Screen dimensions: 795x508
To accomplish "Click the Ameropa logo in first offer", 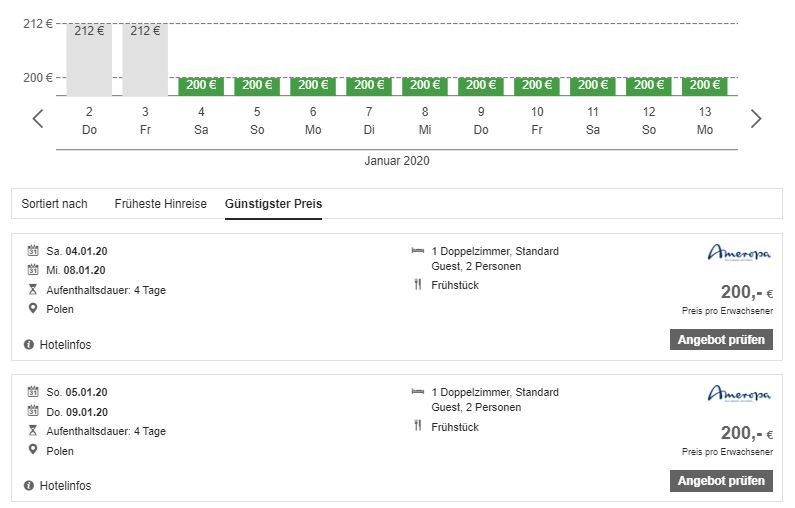I will pos(739,253).
